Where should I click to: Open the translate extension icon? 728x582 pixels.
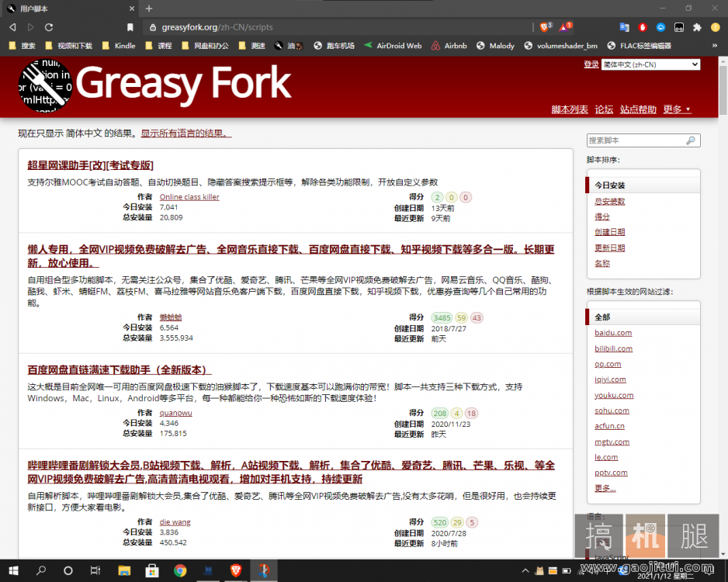625,27
